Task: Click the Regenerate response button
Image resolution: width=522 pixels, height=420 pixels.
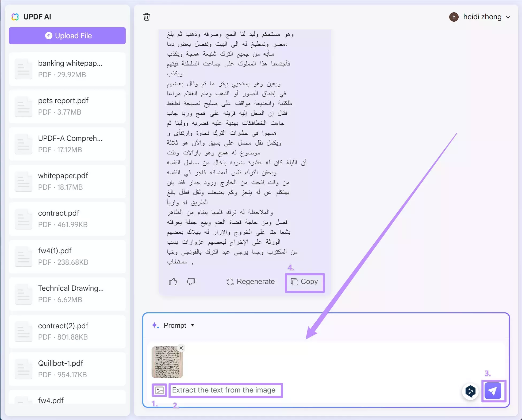Action: click(x=251, y=282)
